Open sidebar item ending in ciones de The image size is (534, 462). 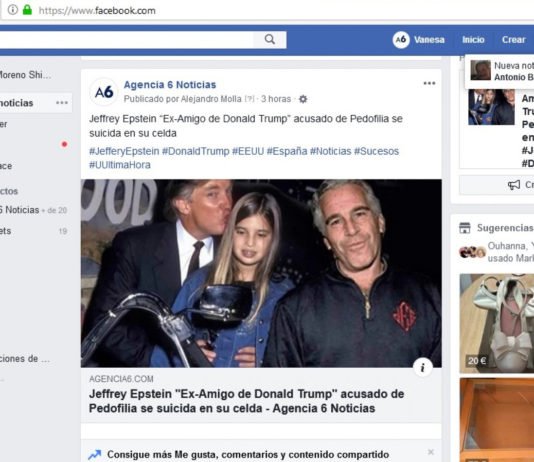tap(25, 359)
